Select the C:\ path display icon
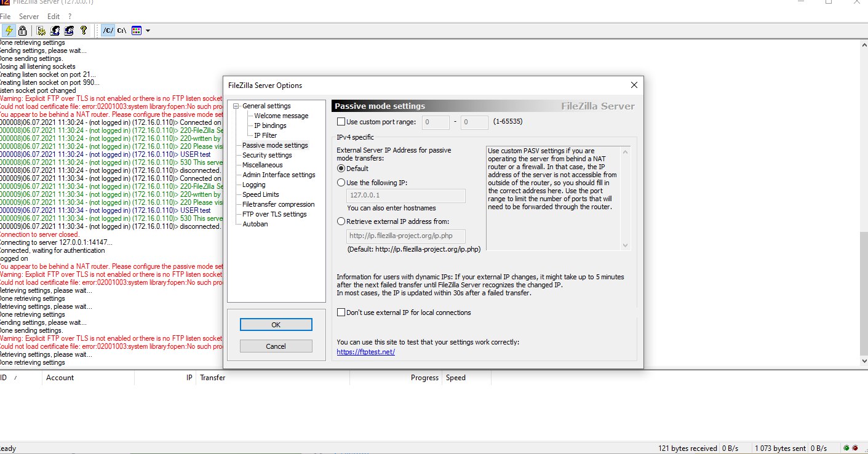Screen dimensions: 868x454 coord(122,30)
